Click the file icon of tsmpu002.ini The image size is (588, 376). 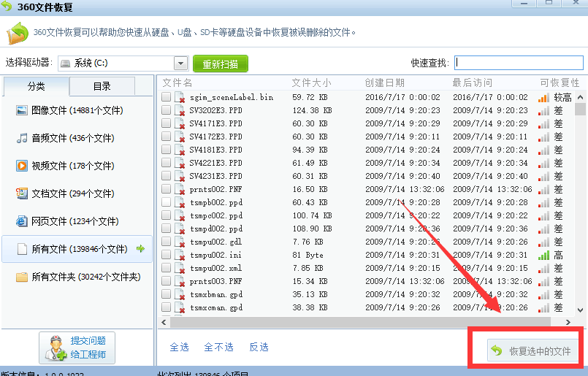(180, 255)
